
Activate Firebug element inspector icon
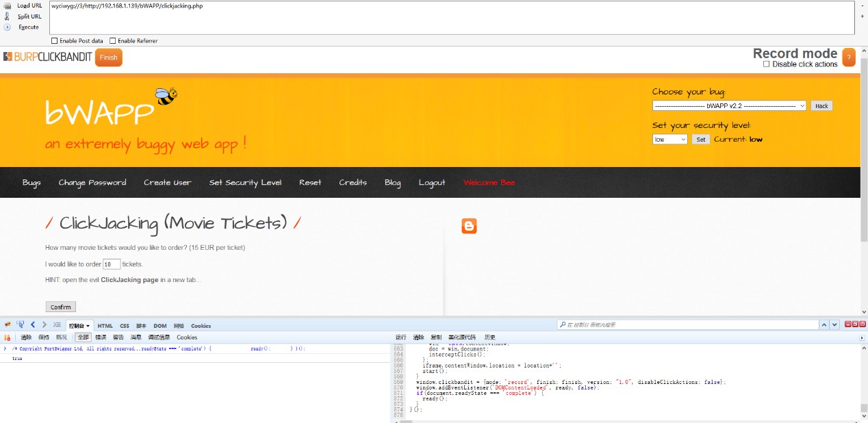pyautogui.click(x=20, y=324)
